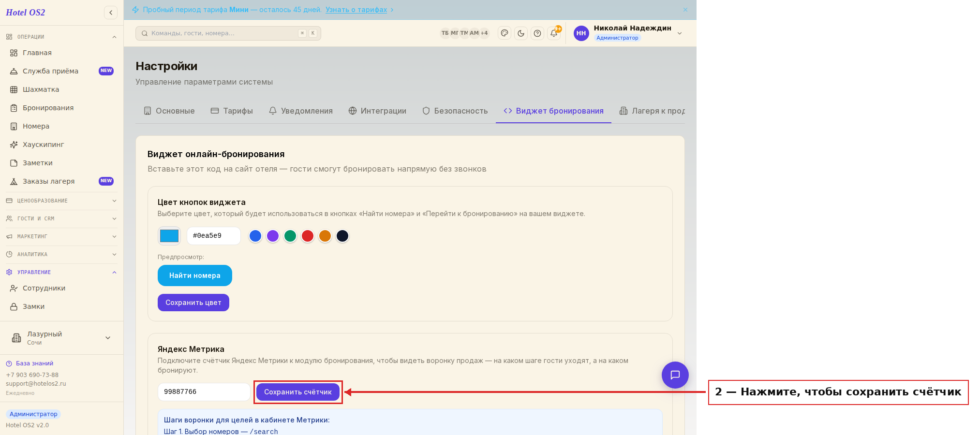This screenshot has height=435, width=980.
Task: Open Бронирования in the sidebar
Action: [x=61, y=108]
